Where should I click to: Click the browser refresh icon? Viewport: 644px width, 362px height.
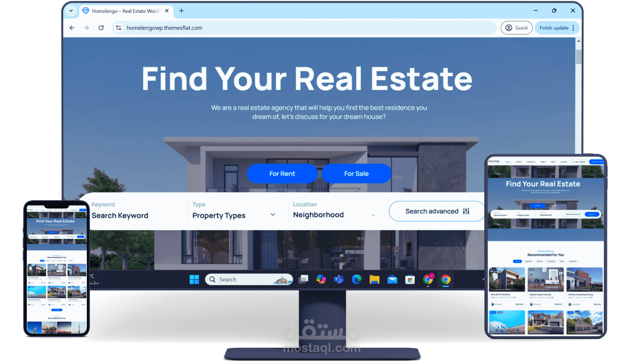point(101,28)
